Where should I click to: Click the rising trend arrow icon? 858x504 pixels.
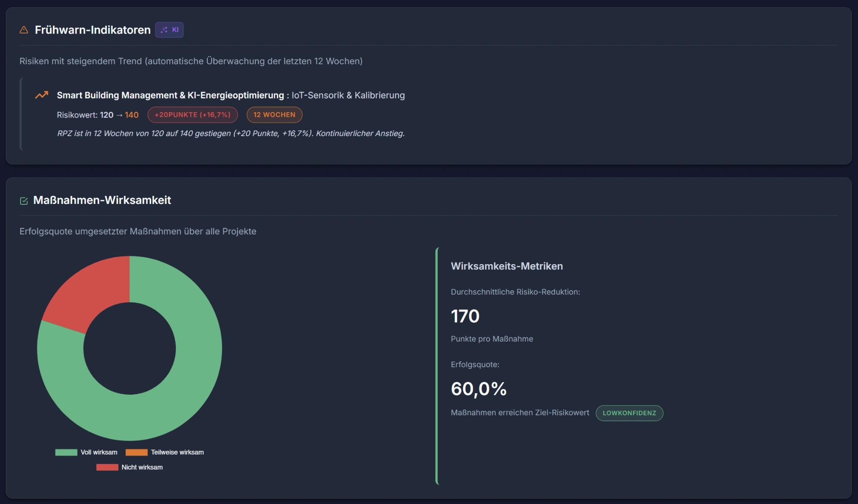click(41, 95)
